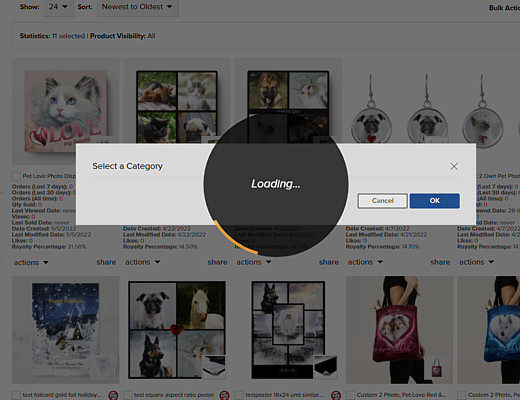Open the snowy holiday card thumbnail

pos(66,330)
